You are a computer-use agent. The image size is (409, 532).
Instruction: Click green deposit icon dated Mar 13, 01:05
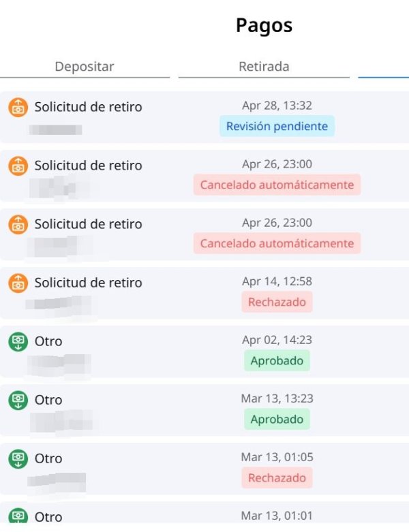point(18,458)
